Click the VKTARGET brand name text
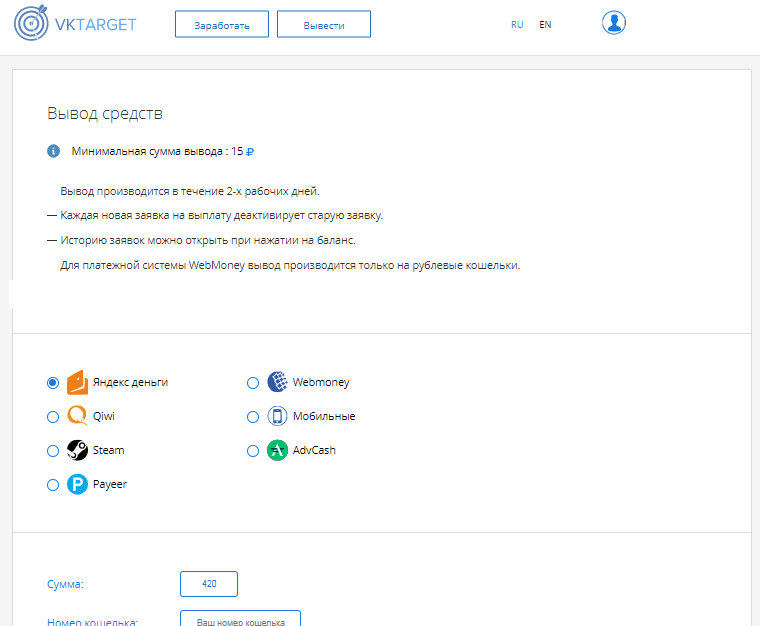The width and height of the screenshot is (760, 626). click(95, 25)
